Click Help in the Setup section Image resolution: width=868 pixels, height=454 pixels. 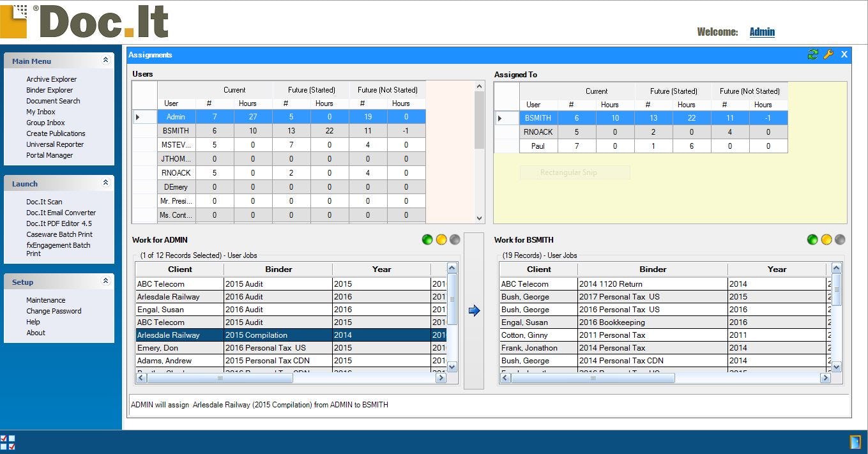33,322
